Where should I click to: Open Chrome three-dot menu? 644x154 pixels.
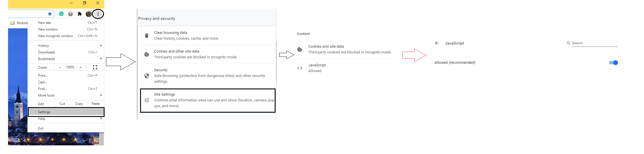click(98, 14)
